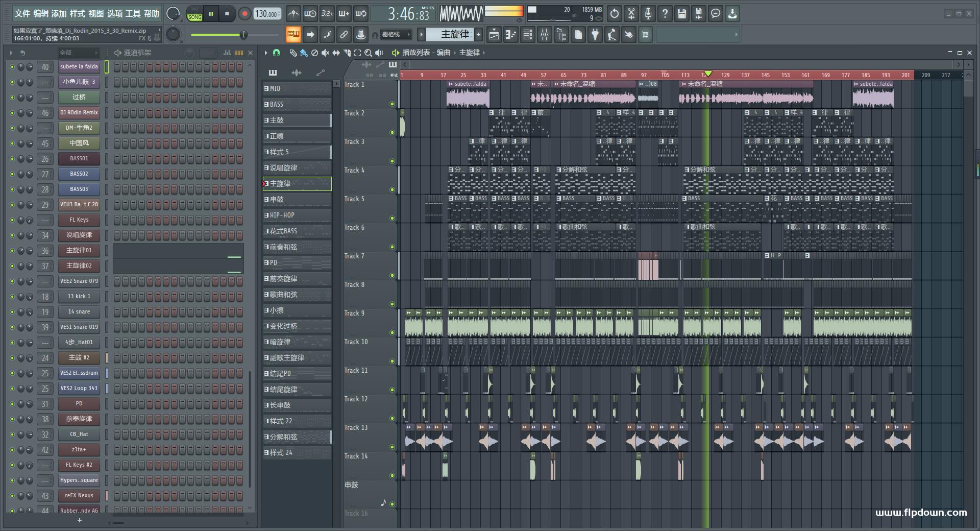Open the channel rack options arrow

(11, 53)
